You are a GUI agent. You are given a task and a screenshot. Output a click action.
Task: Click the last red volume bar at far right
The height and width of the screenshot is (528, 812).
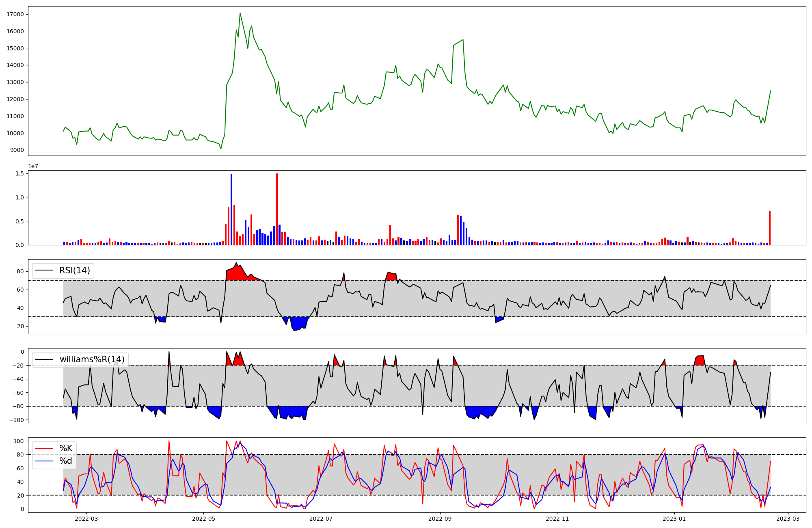click(x=769, y=229)
